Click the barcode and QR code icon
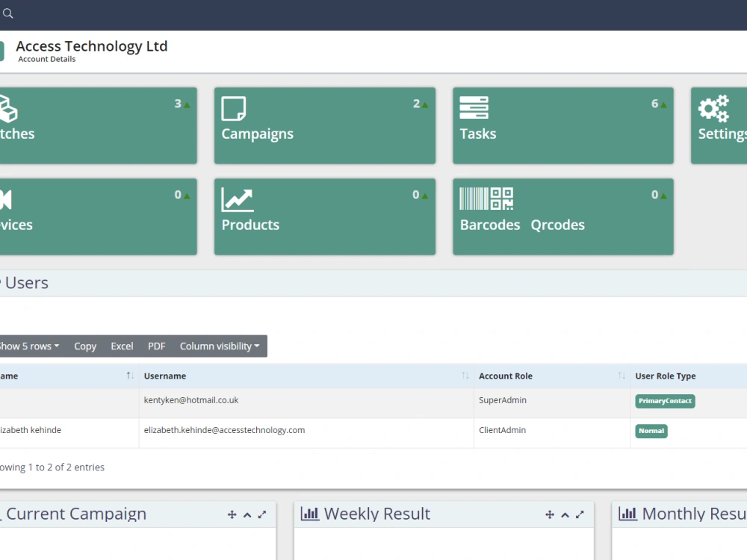The image size is (747, 560). pos(486,199)
